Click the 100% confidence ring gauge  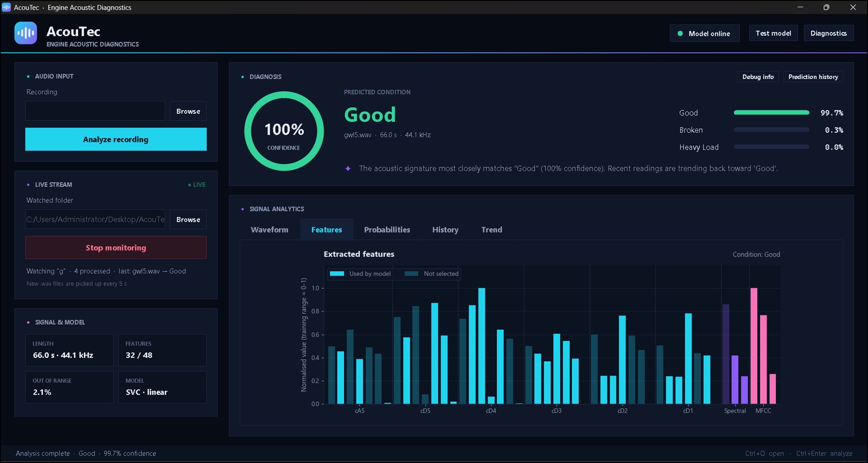click(284, 131)
